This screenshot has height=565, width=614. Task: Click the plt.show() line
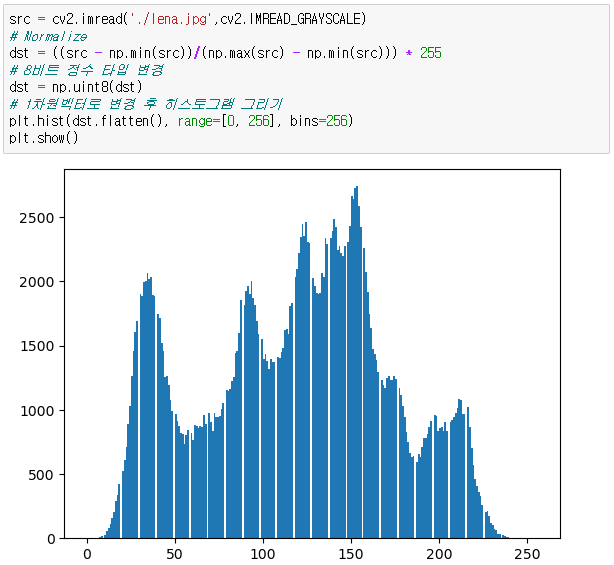pyautogui.click(x=43, y=138)
